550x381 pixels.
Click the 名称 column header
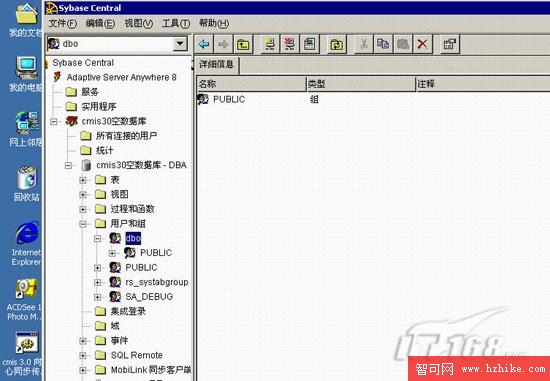(x=251, y=84)
